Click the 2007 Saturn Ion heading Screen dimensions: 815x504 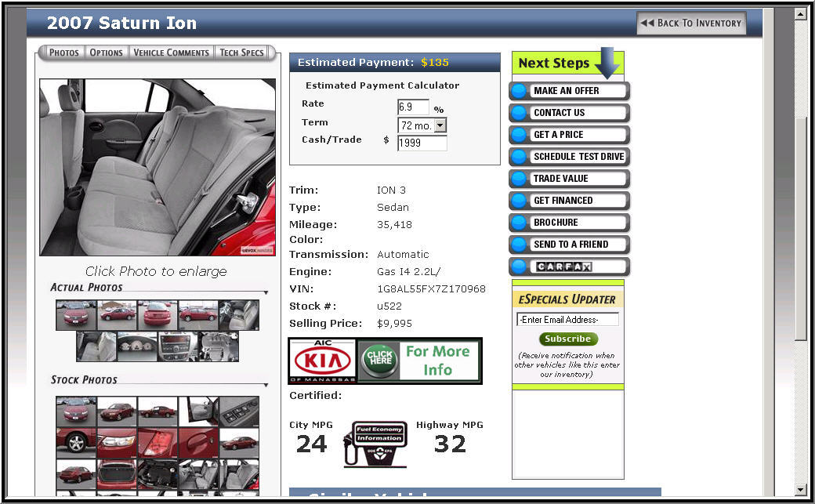tap(121, 23)
